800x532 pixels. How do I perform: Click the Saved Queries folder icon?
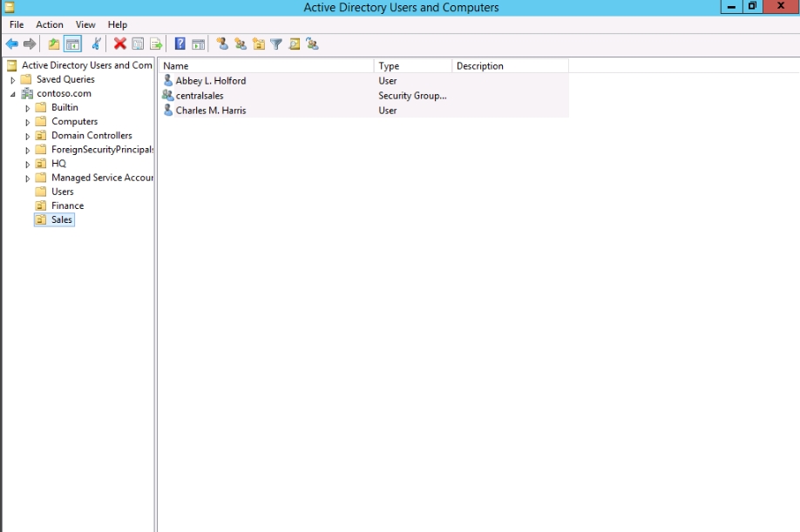[26, 79]
